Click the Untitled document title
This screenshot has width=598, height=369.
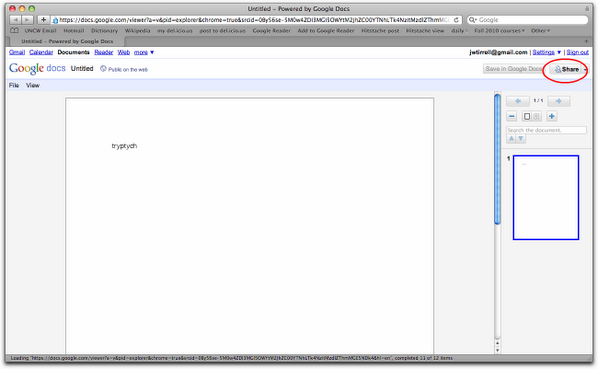click(x=82, y=69)
